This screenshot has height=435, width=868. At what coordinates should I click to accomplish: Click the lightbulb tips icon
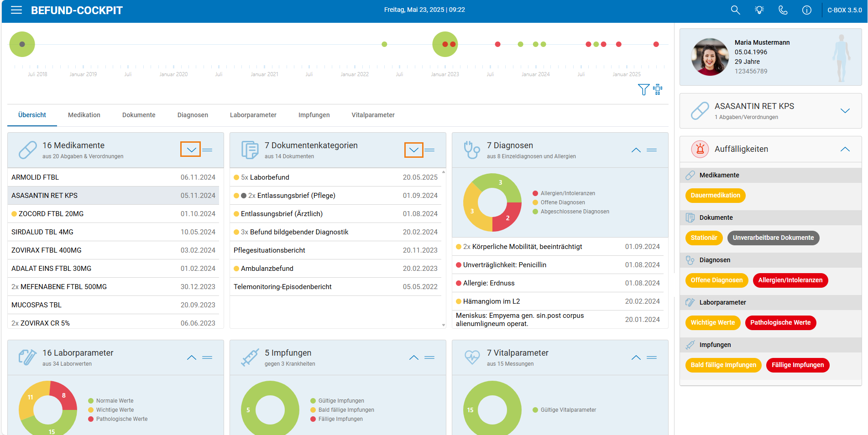759,10
